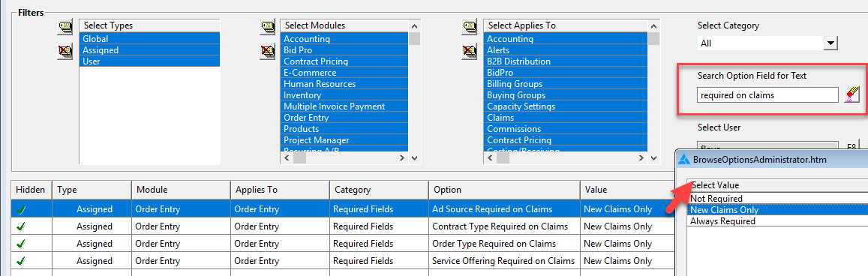Viewport: 868px width, 276px height.
Task: Select Not Required value
Action: coord(778,199)
